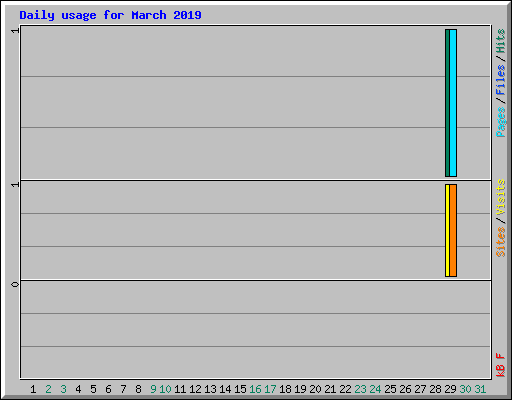The image size is (512, 400).
Task: Select the orange Sites bar on day 29
Action: [453, 230]
